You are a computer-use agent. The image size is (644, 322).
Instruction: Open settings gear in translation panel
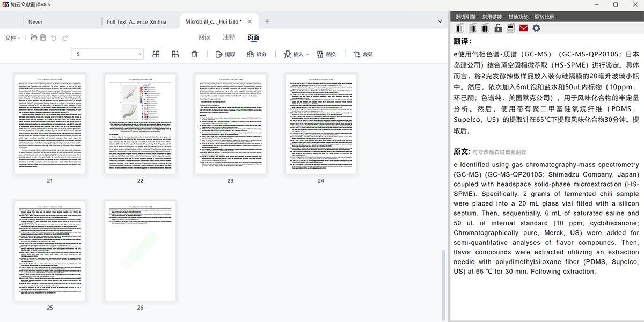tap(536, 28)
